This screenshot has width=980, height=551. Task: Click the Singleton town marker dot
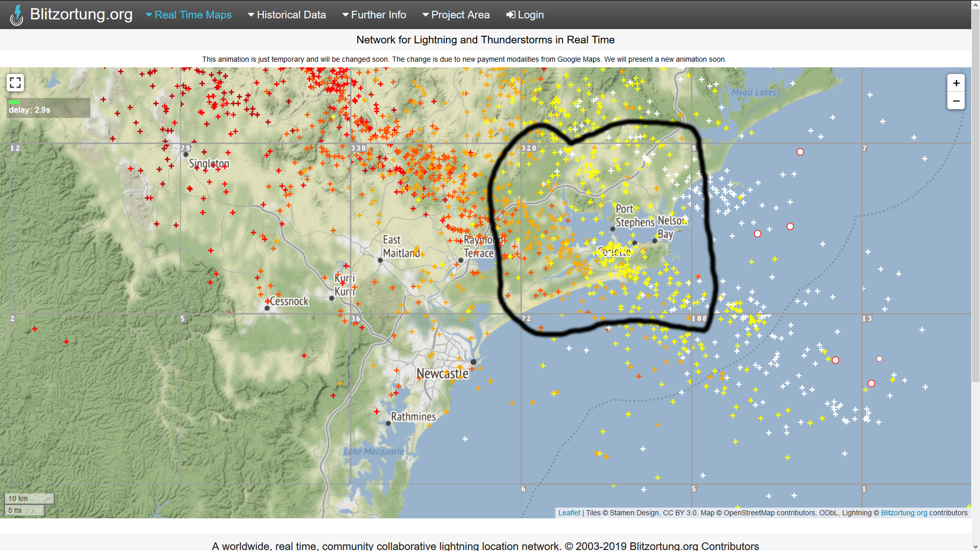coord(186,154)
